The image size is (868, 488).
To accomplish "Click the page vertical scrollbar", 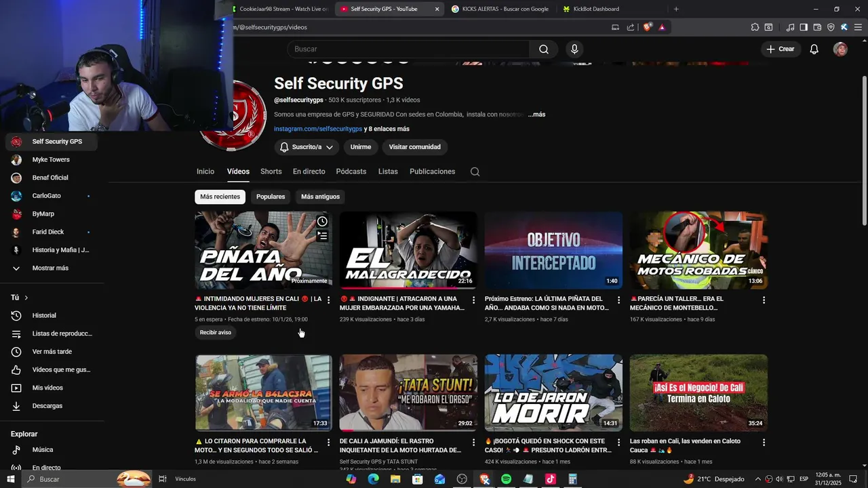I will coord(864,150).
